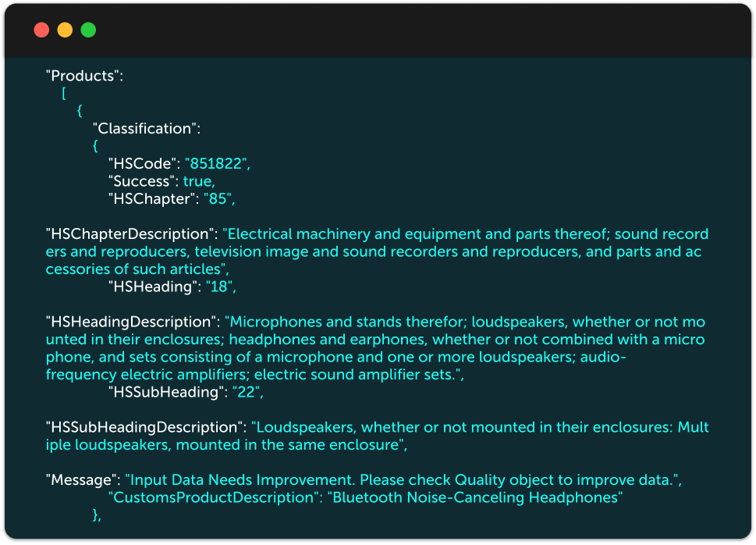Select the "22" HSSubHeading value
The image size is (756, 545).
pyautogui.click(x=248, y=392)
